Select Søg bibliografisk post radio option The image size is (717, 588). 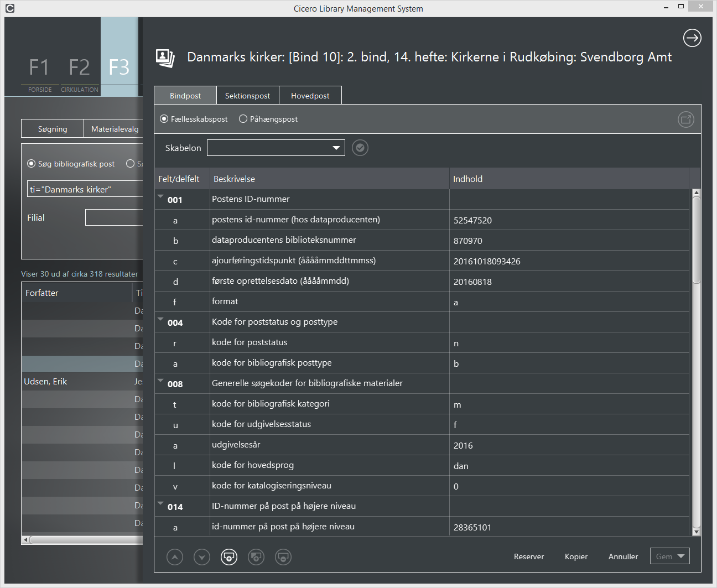click(31, 164)
